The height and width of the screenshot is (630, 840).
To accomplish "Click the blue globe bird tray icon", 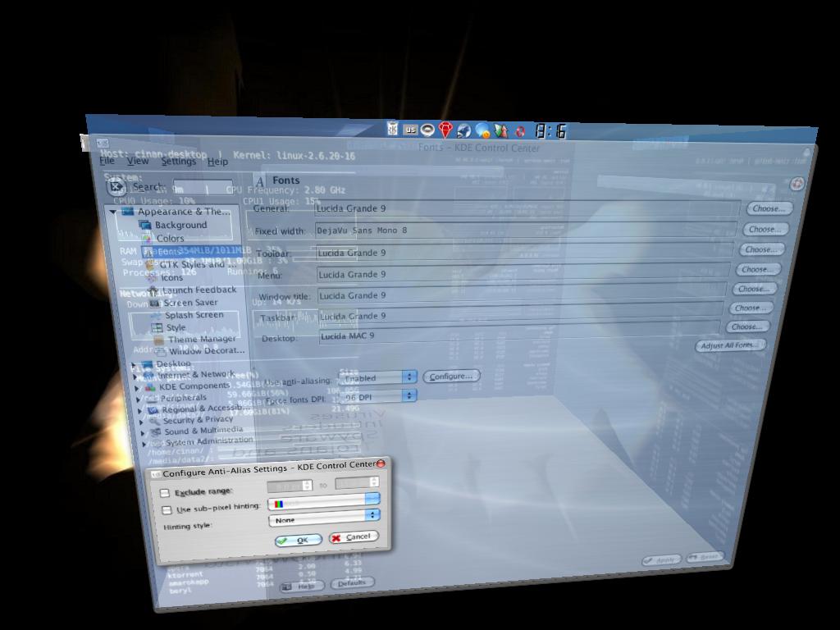I will pyautogui.click(x=463, y=130).
